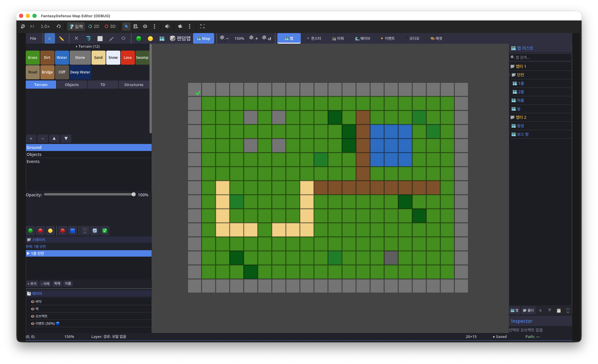Click the zoom out magnifier icon
The height and width of the screenshot is (364, 598).
pyautogui.click(x=224, y=38)
